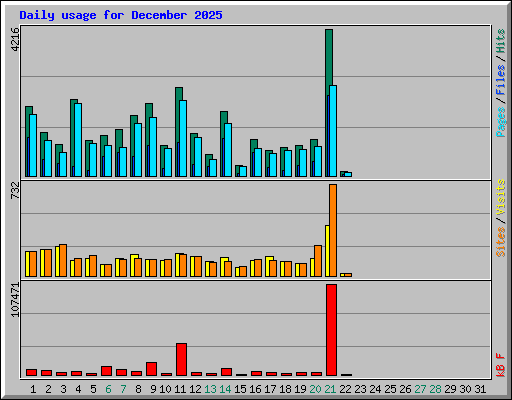512x400 pixels.
Task: Click the red kilobytes bar for day 6
Action: (x=106, y=371)
